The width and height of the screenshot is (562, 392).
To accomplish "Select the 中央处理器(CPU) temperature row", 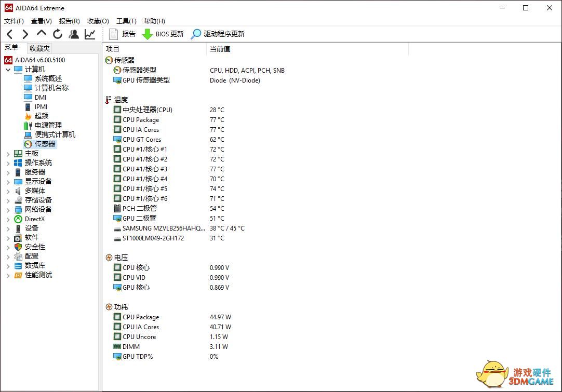I will coord(143,110).
